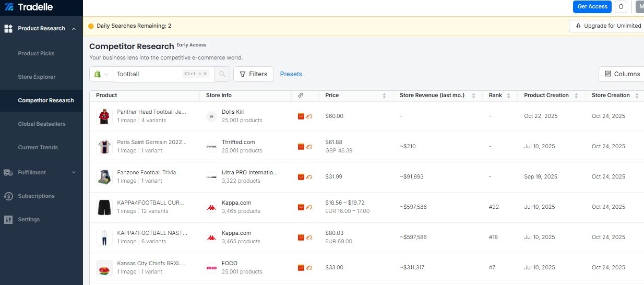Open AliExpress link for Thrifted.com row
Viewport: 644px width, 285px height.
301,147
